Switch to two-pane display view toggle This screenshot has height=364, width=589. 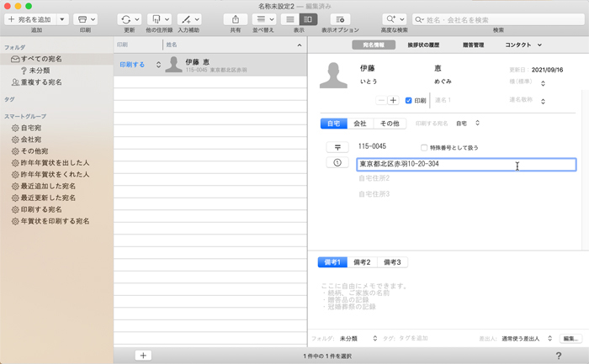(x=308, y=18)
